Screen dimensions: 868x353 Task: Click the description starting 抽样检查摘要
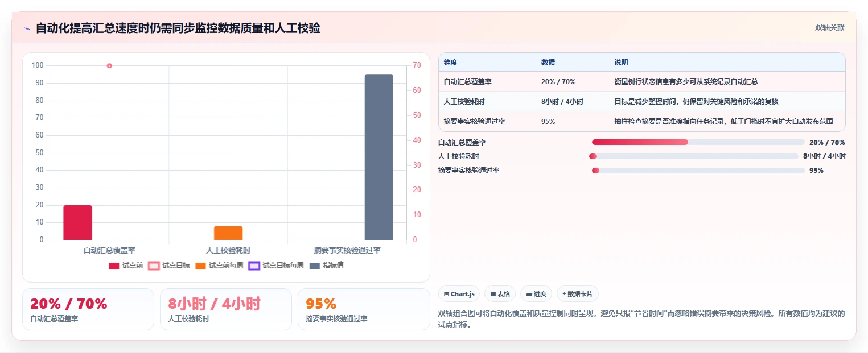click(x=723, y=122)
